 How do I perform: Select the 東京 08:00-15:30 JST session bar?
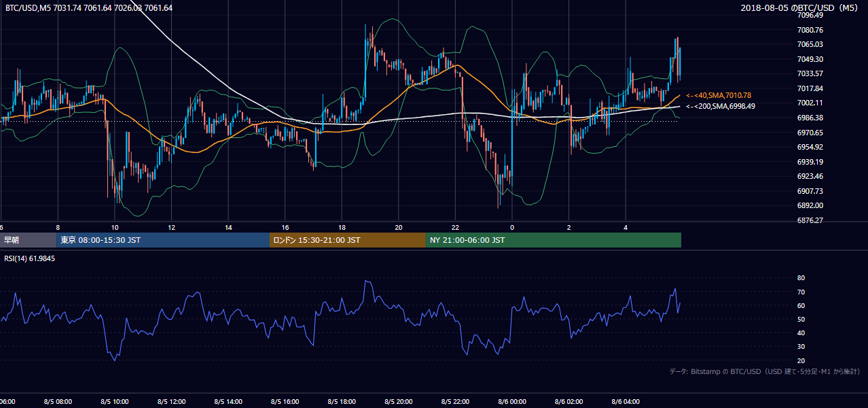tap(163, 240)
